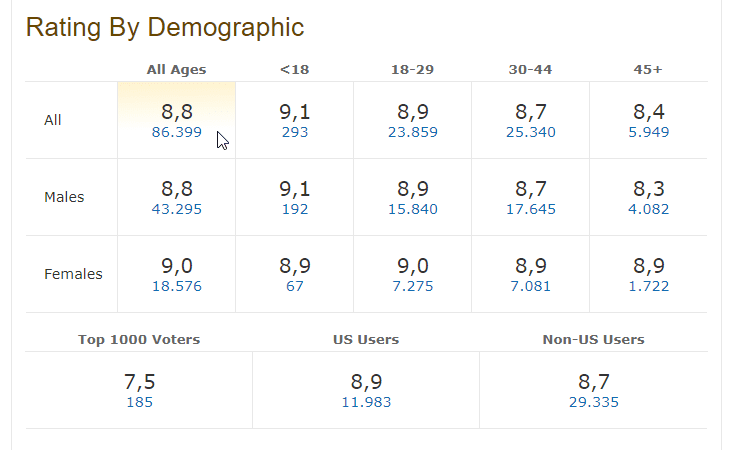View 15.840 votes for males 18-29
The width and height of the screenshot is (735, 450).
(x=412, y=209)
